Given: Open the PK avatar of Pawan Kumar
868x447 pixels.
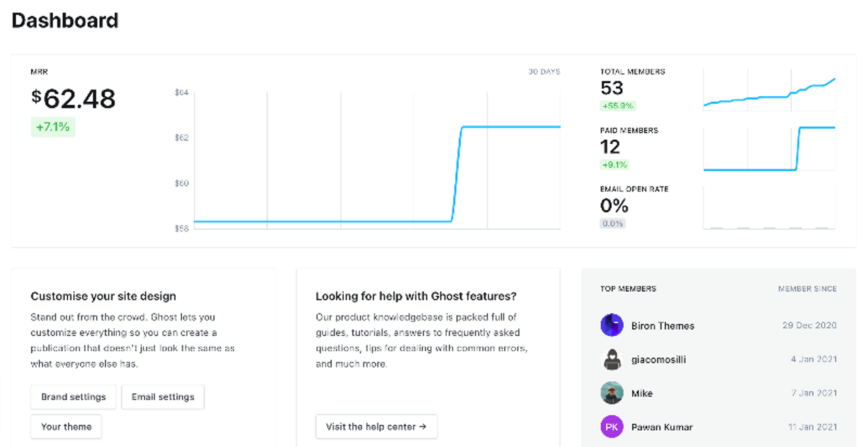Looking at the screenshot, I should coord(612,427).
